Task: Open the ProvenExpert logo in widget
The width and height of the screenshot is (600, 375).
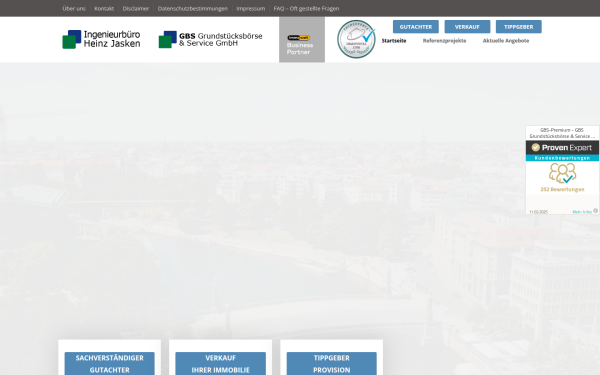Action: (562, 148)
